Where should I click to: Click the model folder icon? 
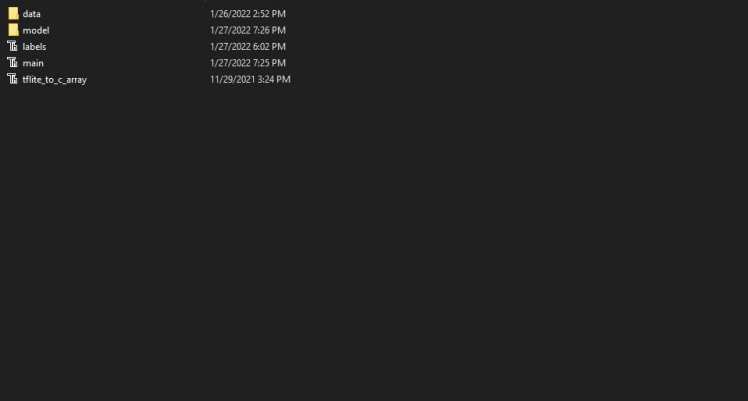[13, 30]
